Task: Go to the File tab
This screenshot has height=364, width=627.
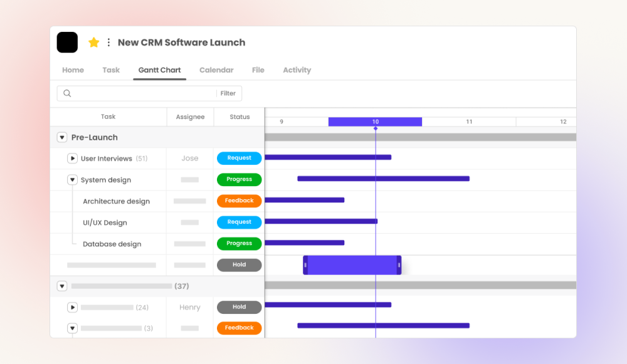Action: point(258,70)
